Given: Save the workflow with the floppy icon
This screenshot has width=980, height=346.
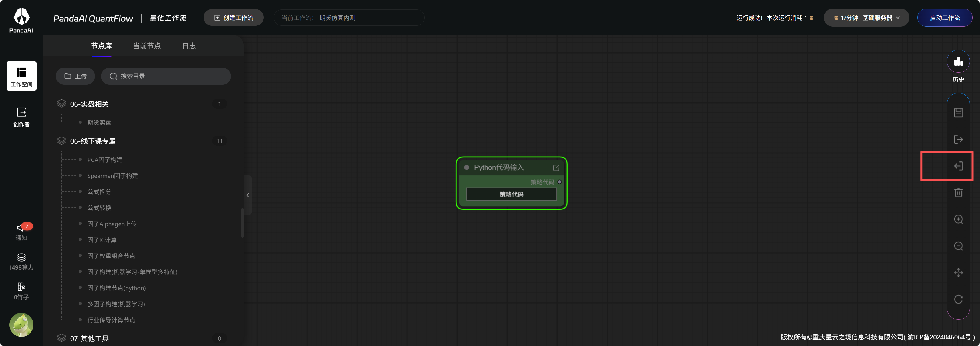Looking at the screenshot, I should [958, 113].
